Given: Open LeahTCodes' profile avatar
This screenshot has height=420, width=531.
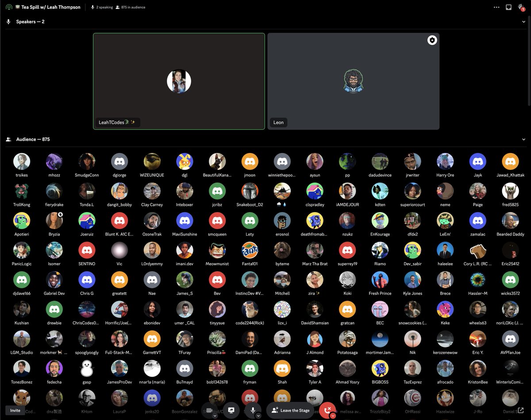Looking at the screenshot, I should (x=179, y=81).
